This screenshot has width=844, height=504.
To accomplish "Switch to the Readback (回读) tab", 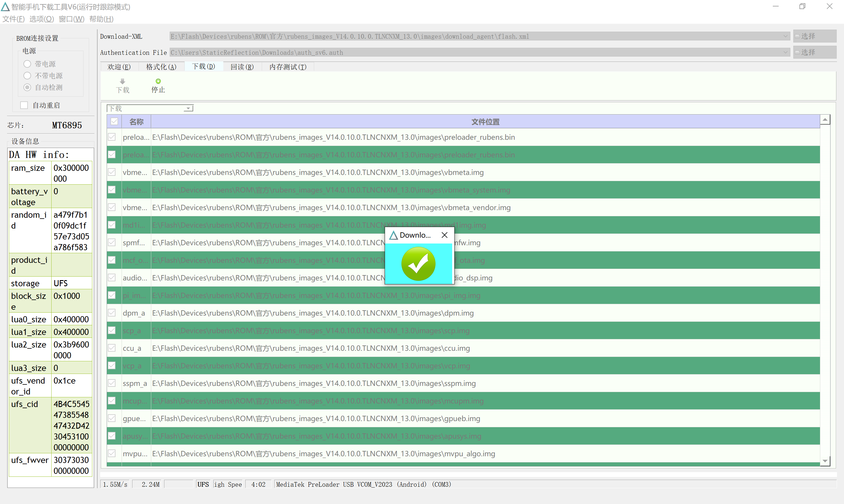I will (242, 67).
